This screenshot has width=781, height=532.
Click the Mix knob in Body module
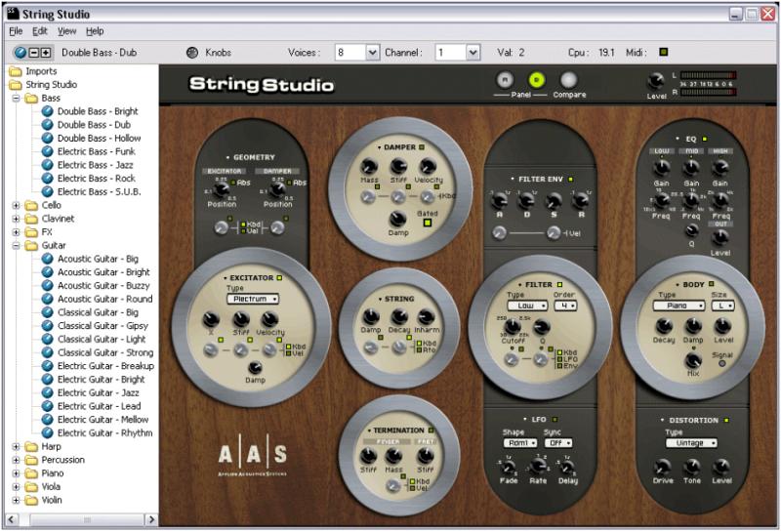pos(693,360)
